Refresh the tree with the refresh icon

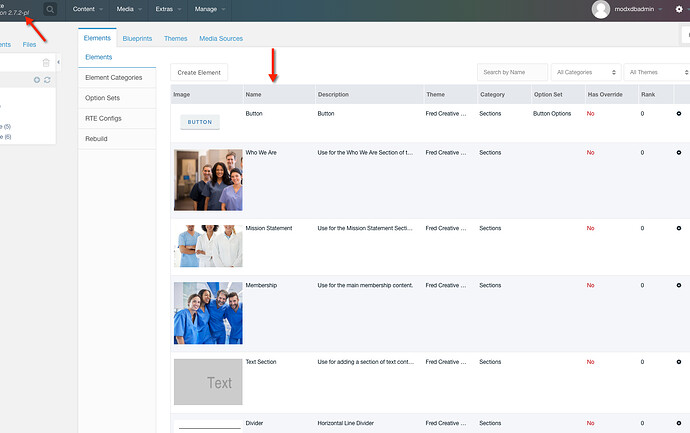pyautogui.click(x=47, y=80)
